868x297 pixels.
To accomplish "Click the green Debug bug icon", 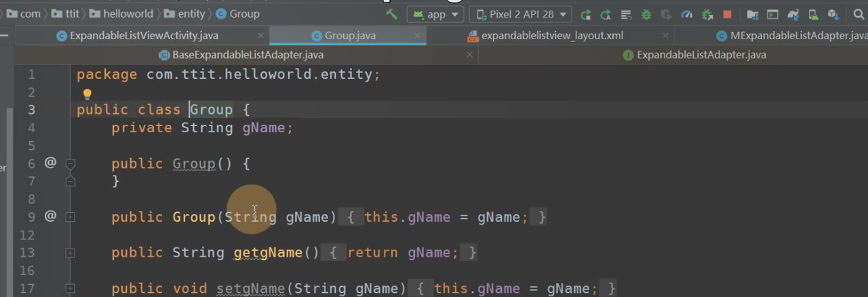I will pos(646,14).
